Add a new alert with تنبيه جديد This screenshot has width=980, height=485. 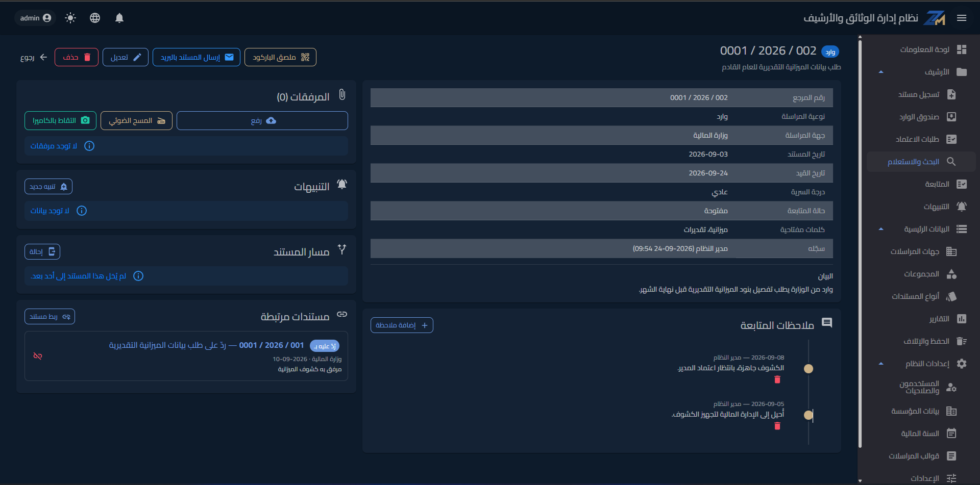click(48, 187)
